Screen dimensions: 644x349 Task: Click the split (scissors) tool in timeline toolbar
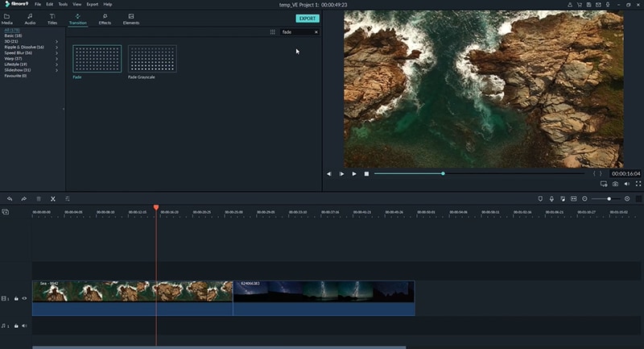pyautogui.click(x=53, y=198)
